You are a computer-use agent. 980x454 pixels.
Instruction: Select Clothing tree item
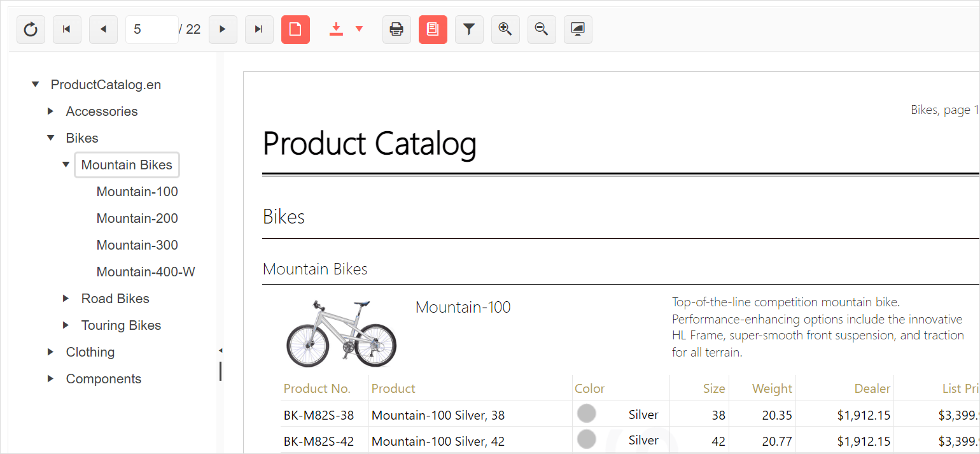90,352
